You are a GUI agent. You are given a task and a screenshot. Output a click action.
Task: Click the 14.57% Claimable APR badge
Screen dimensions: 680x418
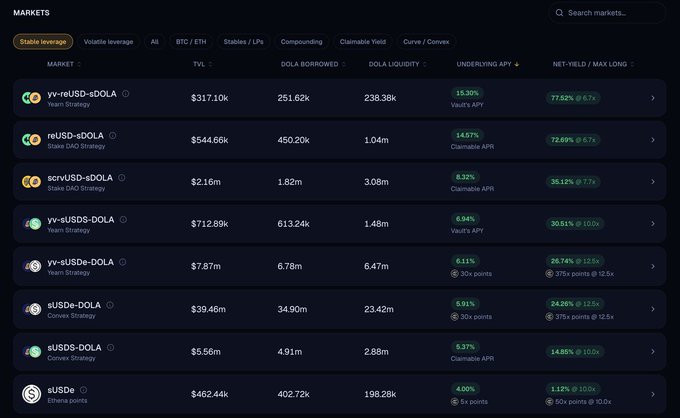click(x=467, y=135)
